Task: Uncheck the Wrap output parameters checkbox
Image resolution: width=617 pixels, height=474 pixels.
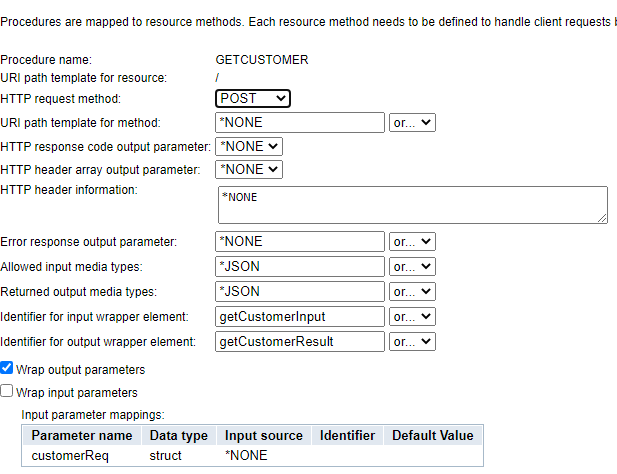Action: pos(8,369)
